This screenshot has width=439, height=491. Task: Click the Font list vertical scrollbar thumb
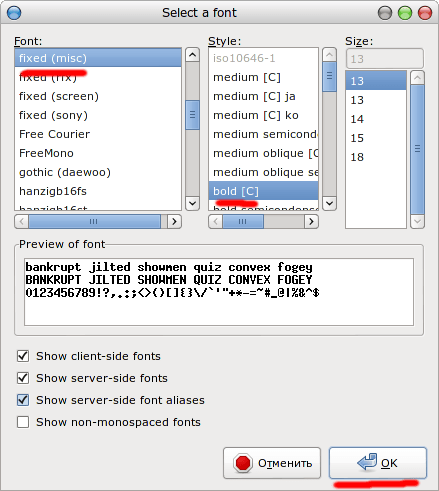192,115
